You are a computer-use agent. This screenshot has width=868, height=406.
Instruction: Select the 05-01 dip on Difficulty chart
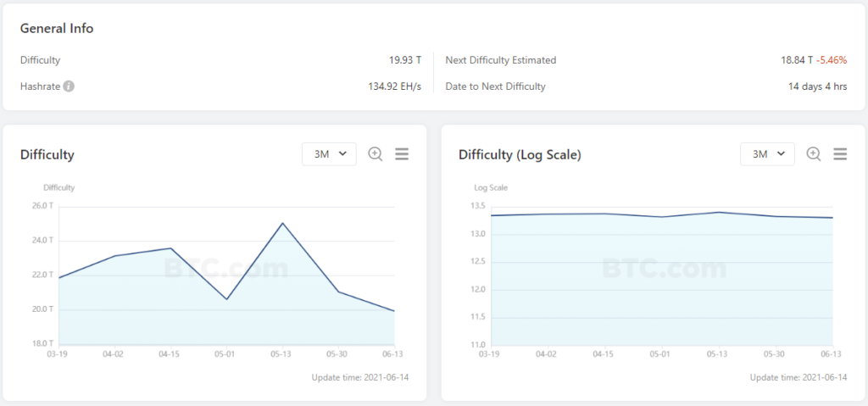[226, 299]
